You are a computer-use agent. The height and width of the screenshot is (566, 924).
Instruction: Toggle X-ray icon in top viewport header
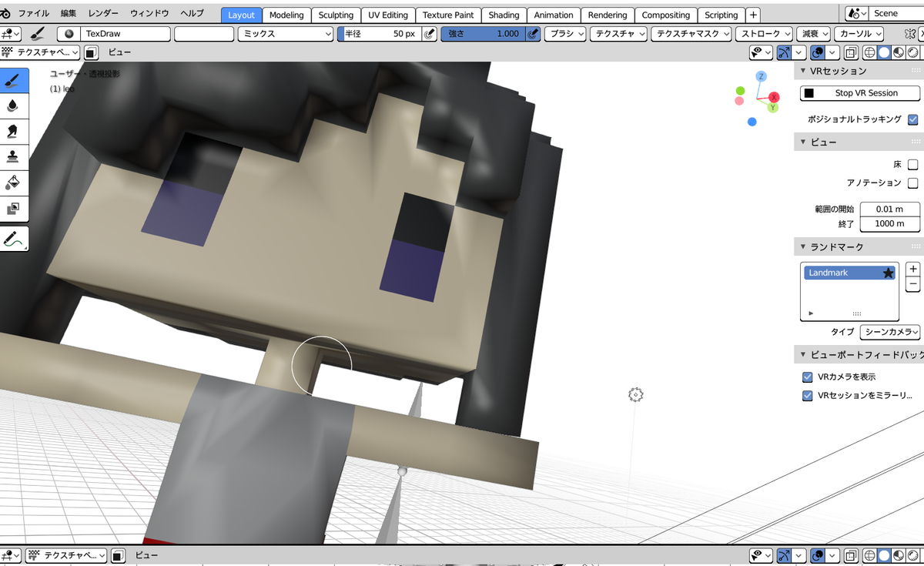click(x=852, y=52)
